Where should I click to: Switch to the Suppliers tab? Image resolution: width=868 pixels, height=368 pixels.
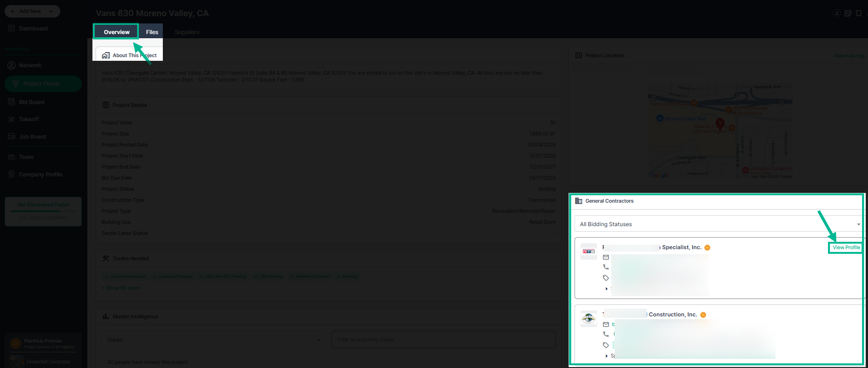point(187,32)
